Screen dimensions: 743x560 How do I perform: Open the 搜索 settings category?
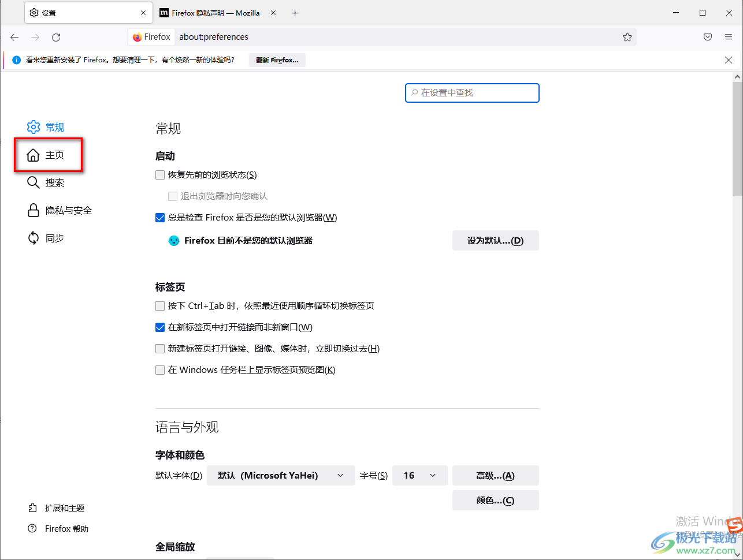click(x=46, y=182)
